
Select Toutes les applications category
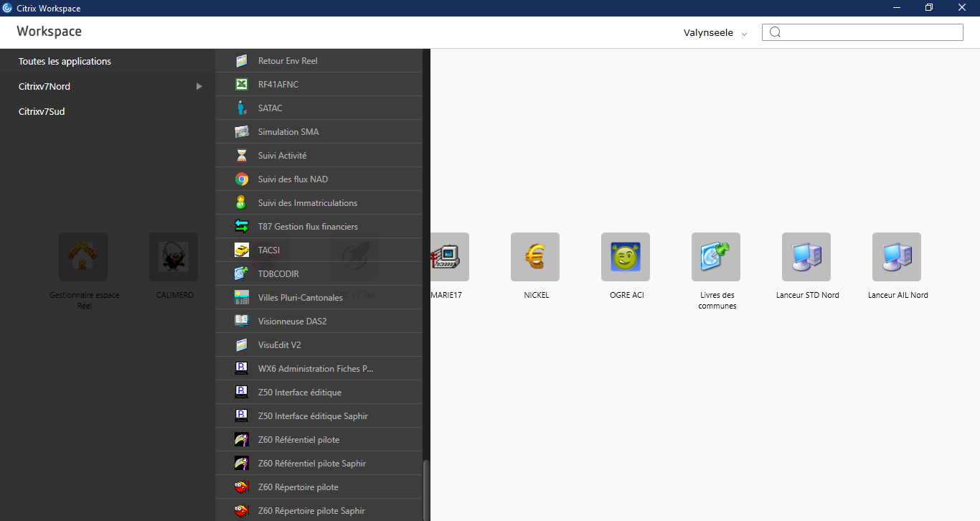(x=65, y=62)
